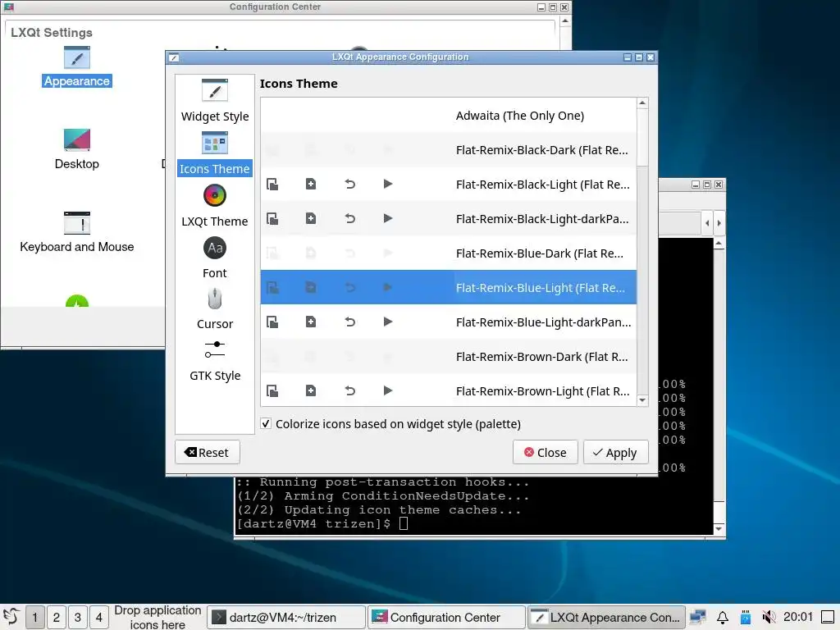
Task: Switch to virtual desktop 1
Action: [x=34, y=617]
